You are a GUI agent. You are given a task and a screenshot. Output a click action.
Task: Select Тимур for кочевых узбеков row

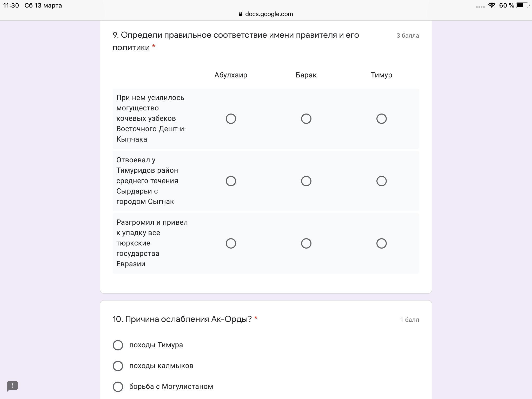coord(381,119)
